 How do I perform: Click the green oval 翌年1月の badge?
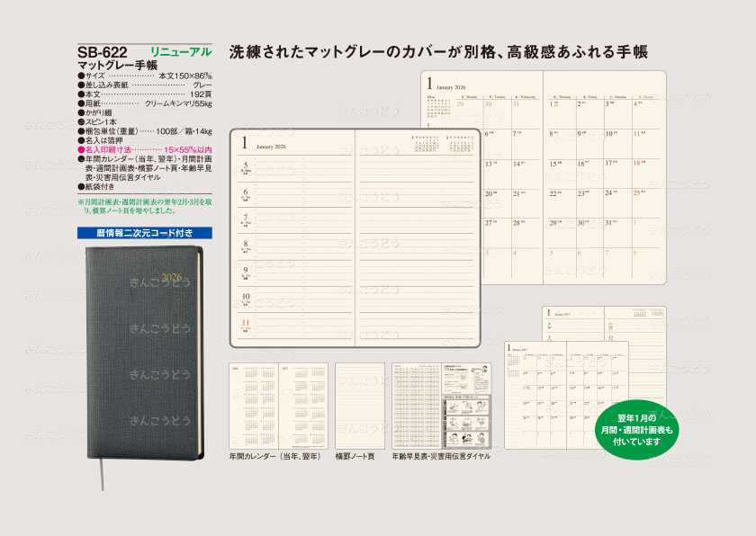coord(636,430)
